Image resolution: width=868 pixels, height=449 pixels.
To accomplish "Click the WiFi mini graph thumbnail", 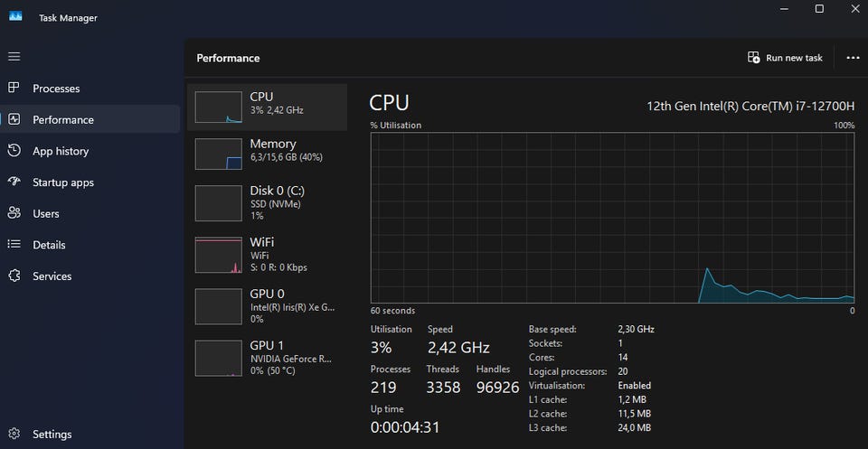I will tap(218, 255).
